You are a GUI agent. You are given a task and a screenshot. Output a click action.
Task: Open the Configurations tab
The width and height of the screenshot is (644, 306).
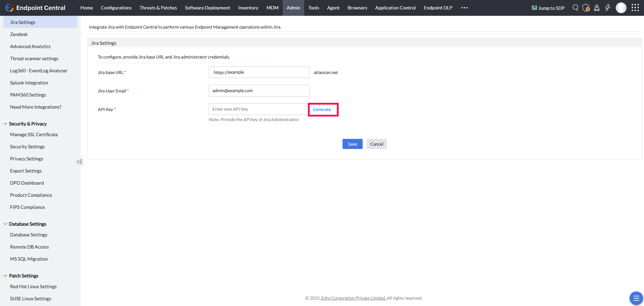pyautogui.click(x=116, y=8)
